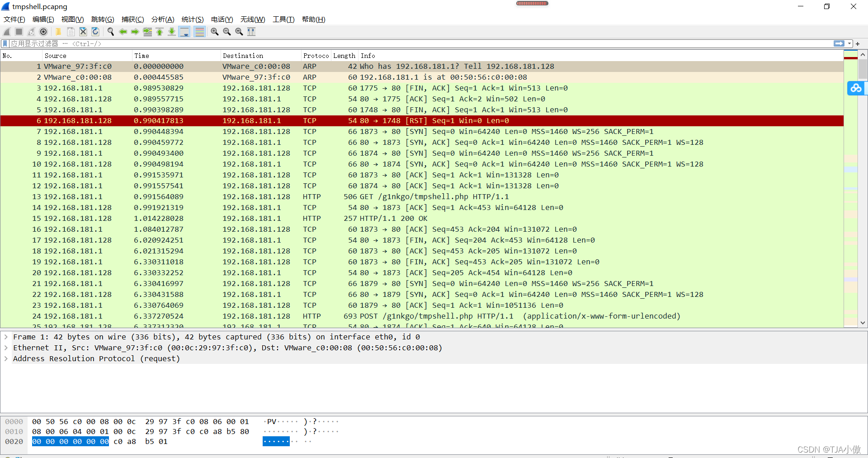
Task: Expand the Address Resolution Protocol row
Action: tap(6, 358)
